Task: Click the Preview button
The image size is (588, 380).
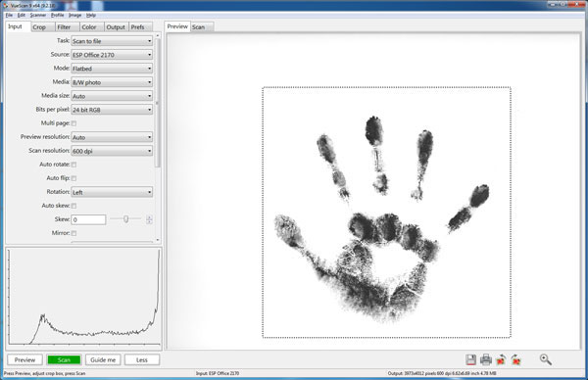Action: pyautogui.click(x=24, y=359)
